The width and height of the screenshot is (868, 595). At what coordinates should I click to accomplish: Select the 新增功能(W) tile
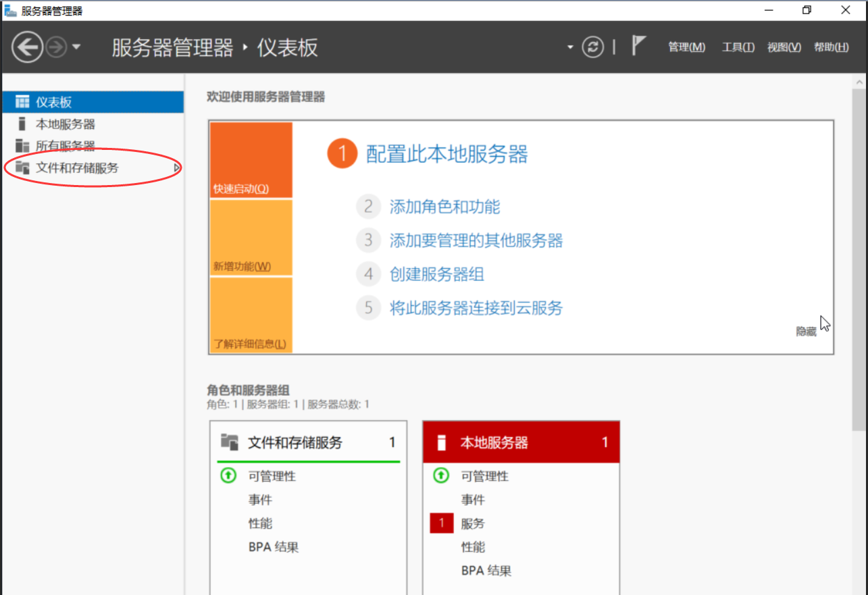(x=251, y=238)
